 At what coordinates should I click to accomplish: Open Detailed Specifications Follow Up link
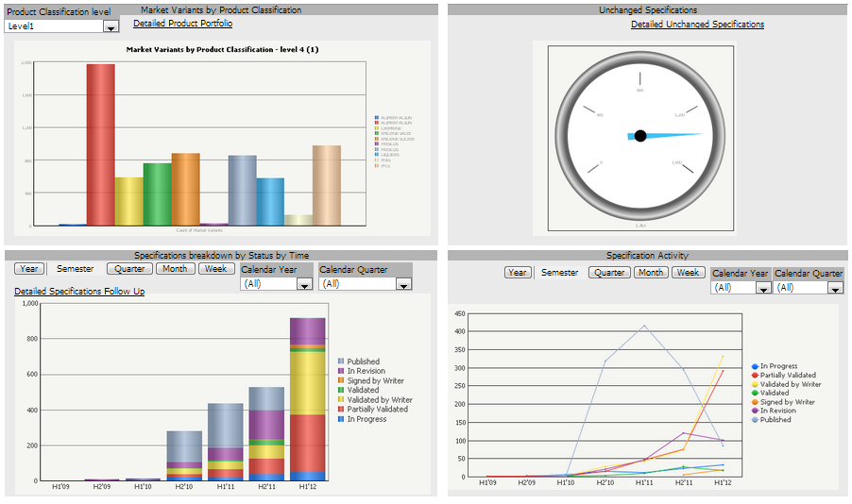[79, 292]
